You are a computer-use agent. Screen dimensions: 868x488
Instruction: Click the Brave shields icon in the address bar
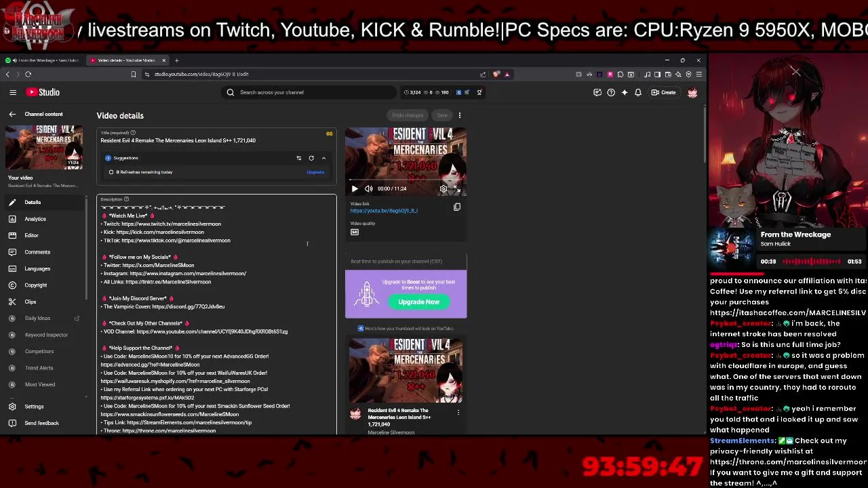click(496, 74)
